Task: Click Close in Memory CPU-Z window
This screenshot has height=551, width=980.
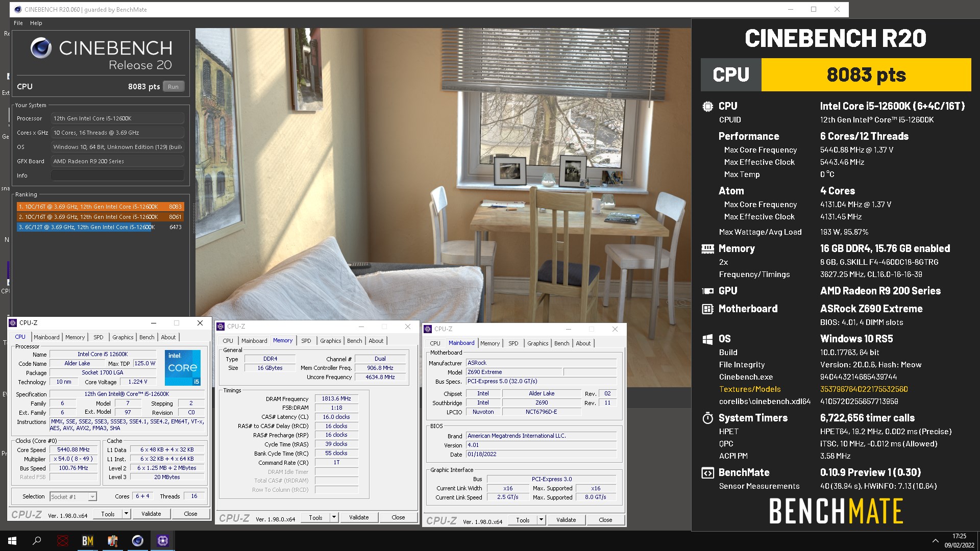Action: (398, 517)
